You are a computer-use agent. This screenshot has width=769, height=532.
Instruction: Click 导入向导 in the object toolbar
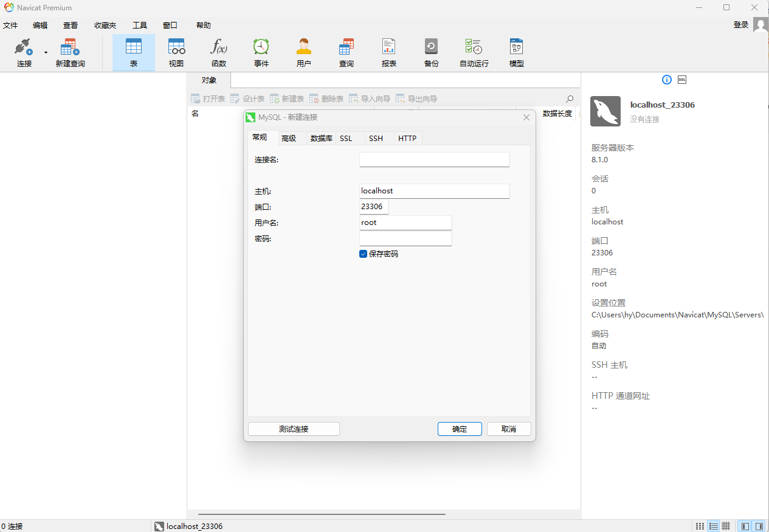[x=370, y=98]
